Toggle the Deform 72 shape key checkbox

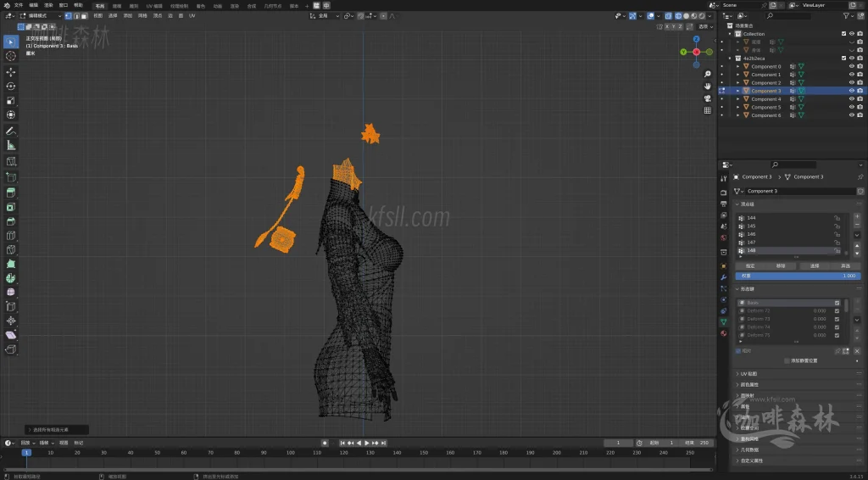point(837,311)
